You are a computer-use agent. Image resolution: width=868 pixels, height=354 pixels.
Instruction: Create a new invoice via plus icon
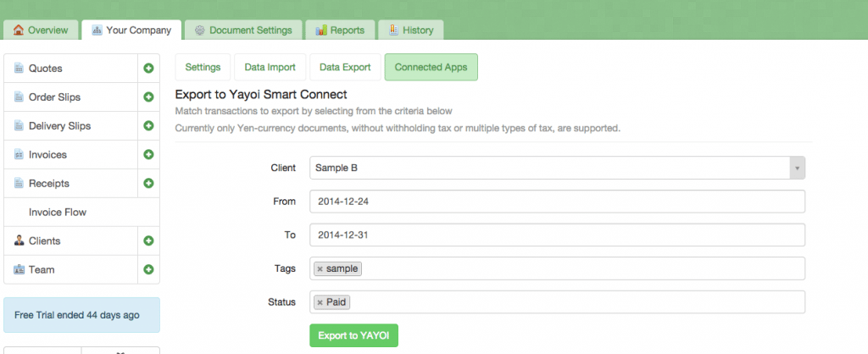point(148,155)
